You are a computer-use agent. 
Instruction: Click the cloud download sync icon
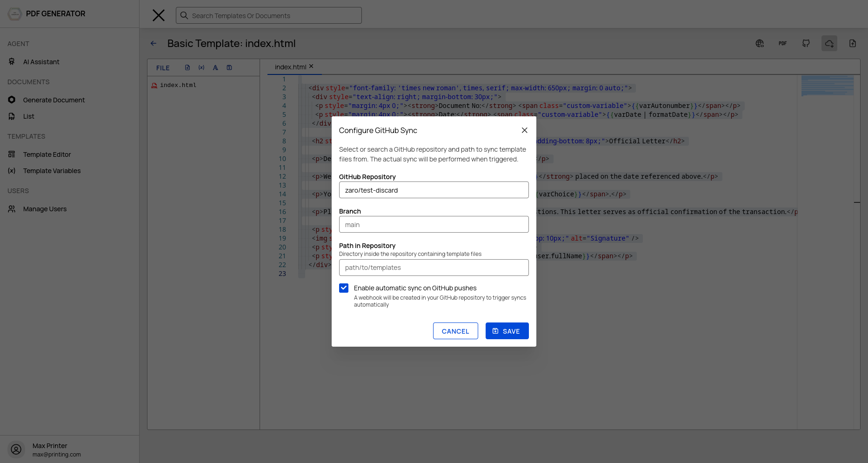[829, 43]
